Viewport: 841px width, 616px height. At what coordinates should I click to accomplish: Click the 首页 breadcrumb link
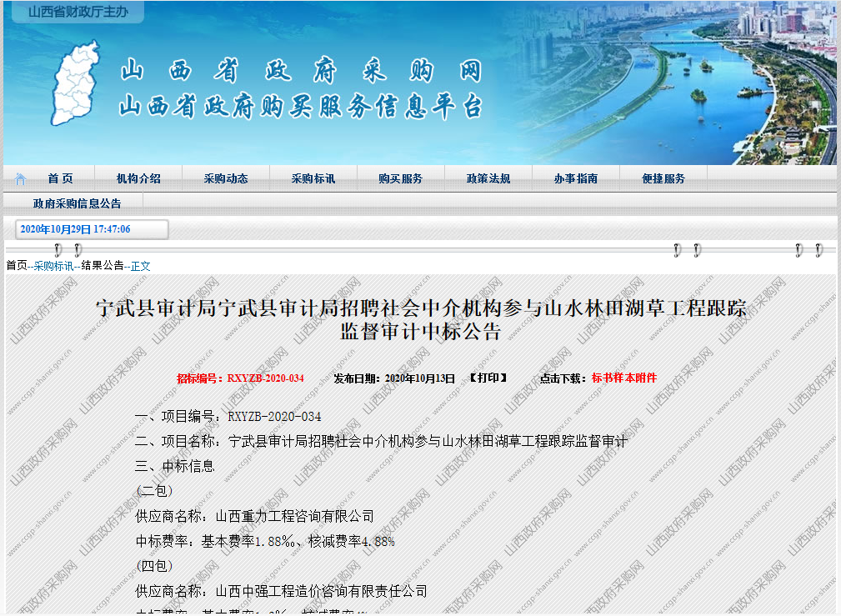[17, 266]
